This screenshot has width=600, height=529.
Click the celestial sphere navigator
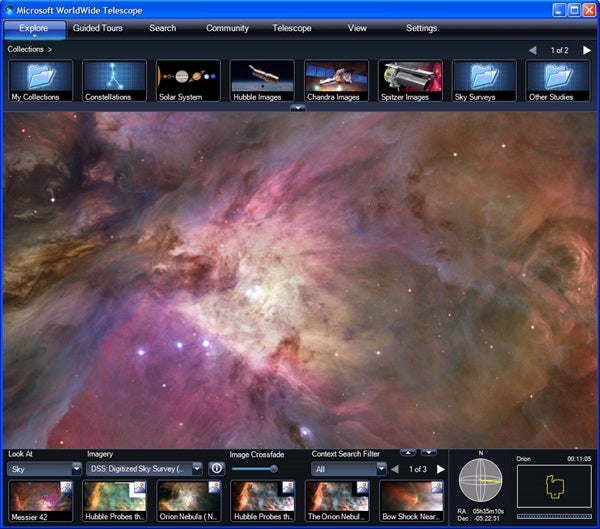[x=480, y=480]
